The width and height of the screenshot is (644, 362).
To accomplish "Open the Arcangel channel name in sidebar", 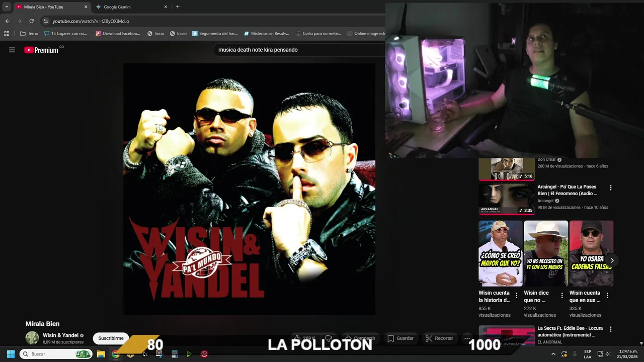I will click(545, 201).
